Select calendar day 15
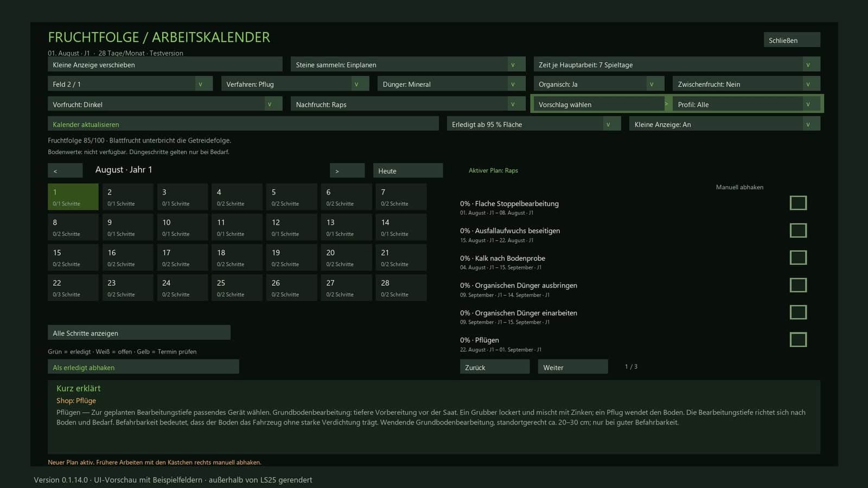 (x=73, y=258)
